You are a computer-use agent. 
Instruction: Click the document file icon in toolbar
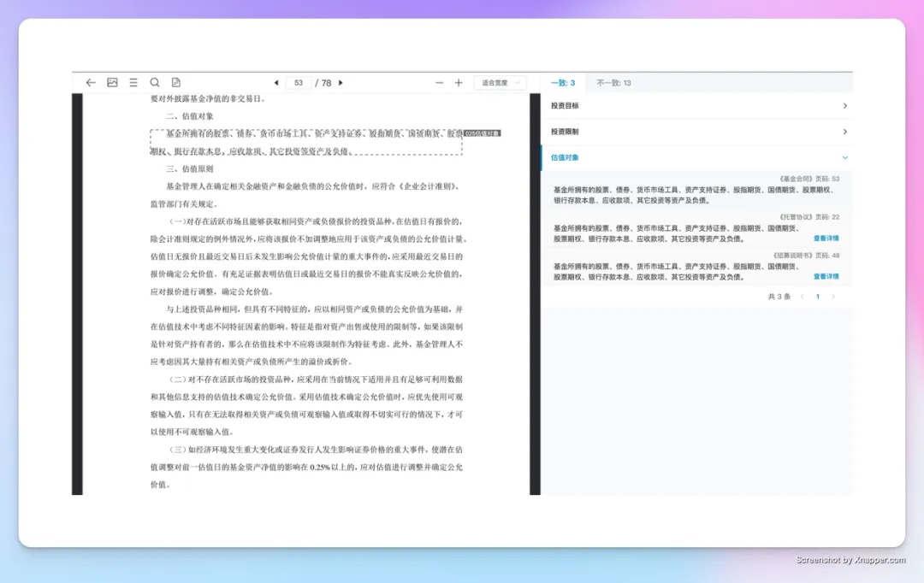tap(176, 83)
